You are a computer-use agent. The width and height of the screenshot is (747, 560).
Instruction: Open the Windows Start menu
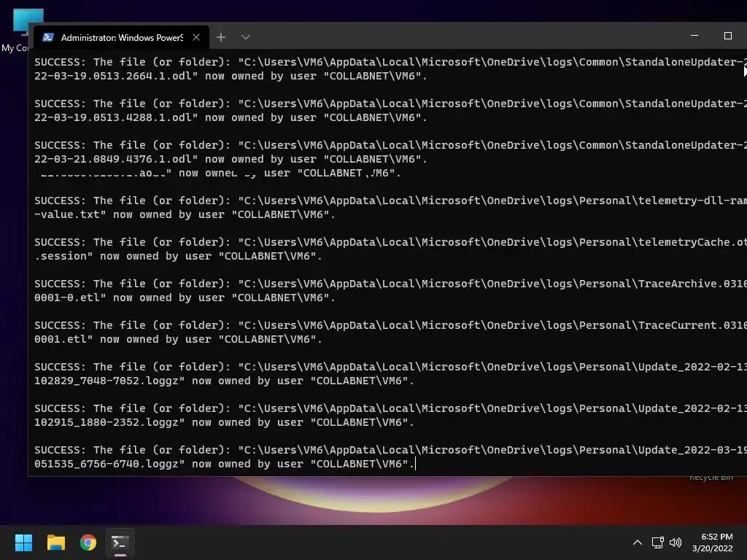point(23,542)
